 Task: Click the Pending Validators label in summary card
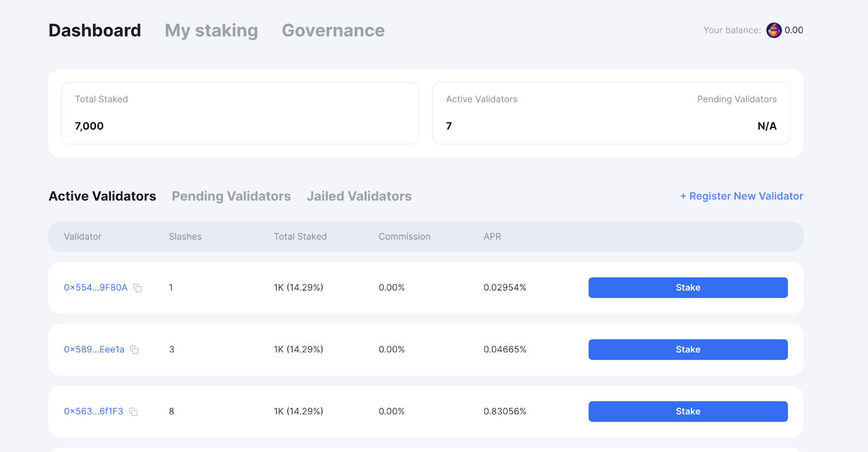tap(737, 99)
